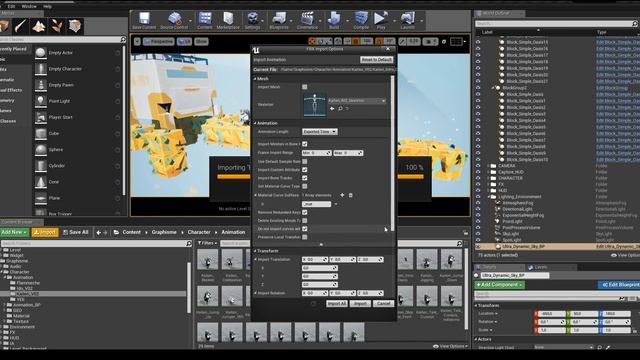This screenshot has width=640, height=360.
Task: Click the Import button in FBX dialog
Action: coord(360,304)
